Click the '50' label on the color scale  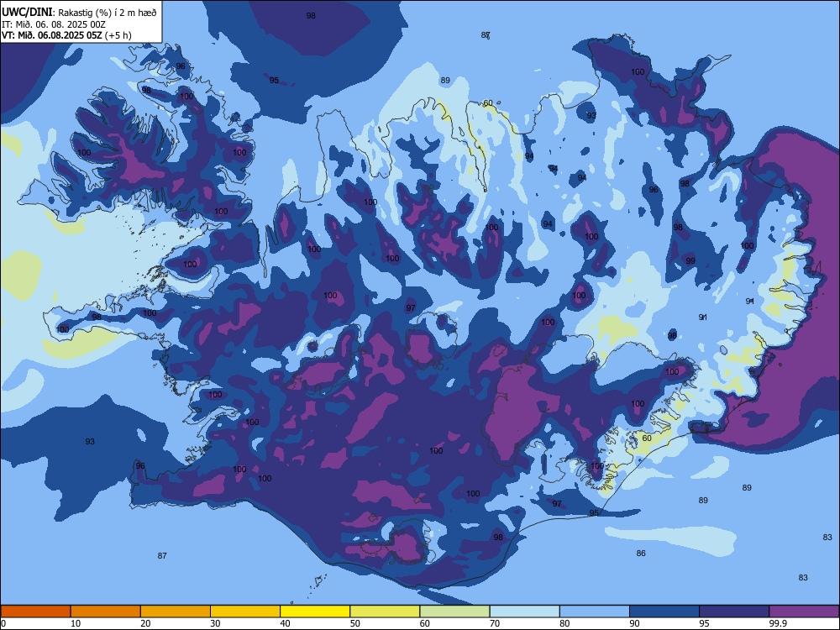coord(355,623)
